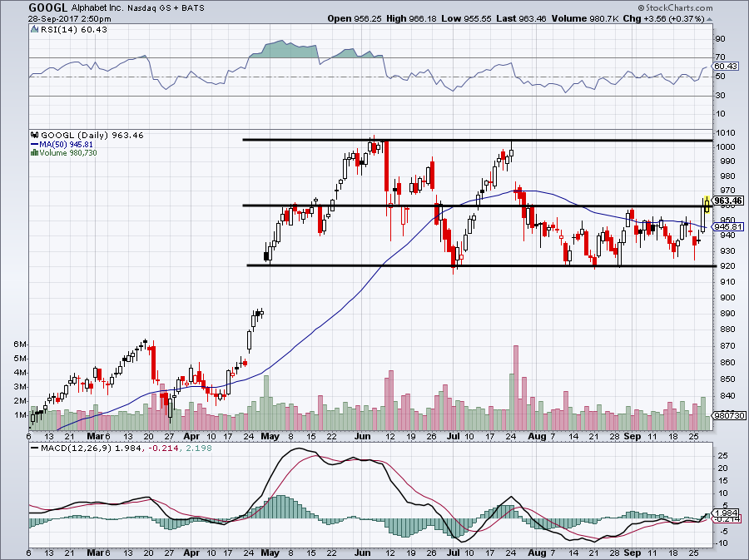Click the 1010 price axis label
749x560 pixels.
click(725, 133)
